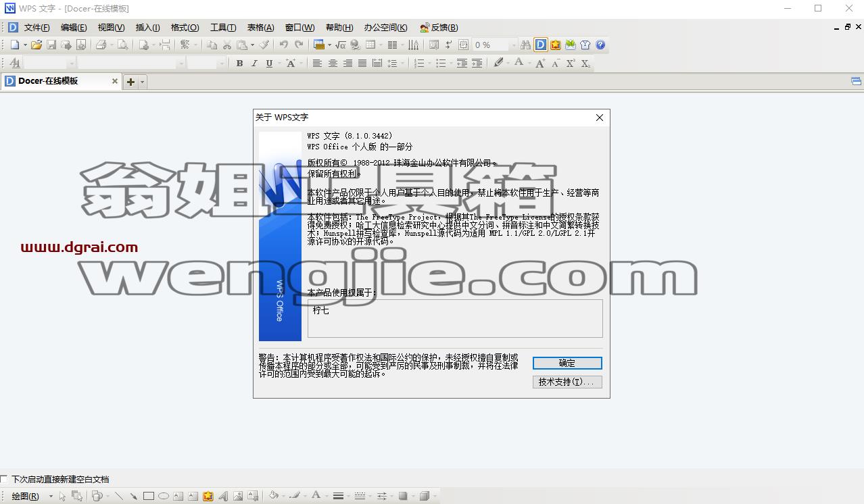Screen dimensions: 864x504
Task: Open the 编辑(E) menu
Action: [x=74, y=27]
